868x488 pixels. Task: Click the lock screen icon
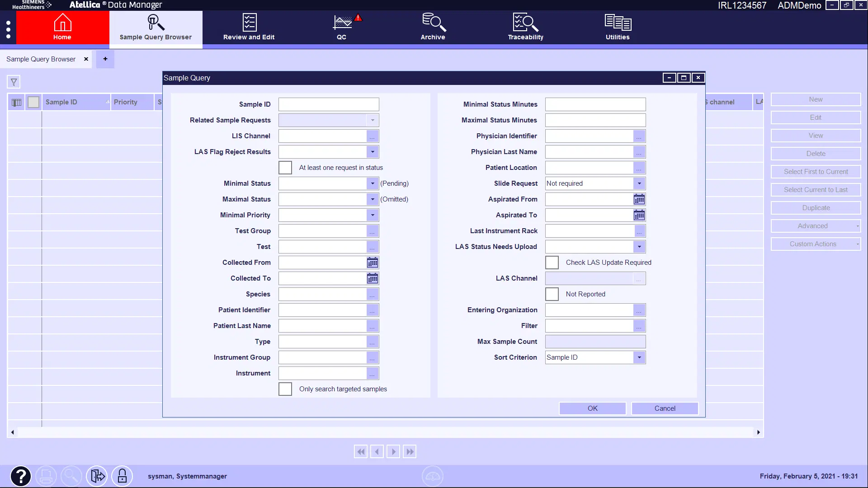pyautogui.click(x=122, y=476)
